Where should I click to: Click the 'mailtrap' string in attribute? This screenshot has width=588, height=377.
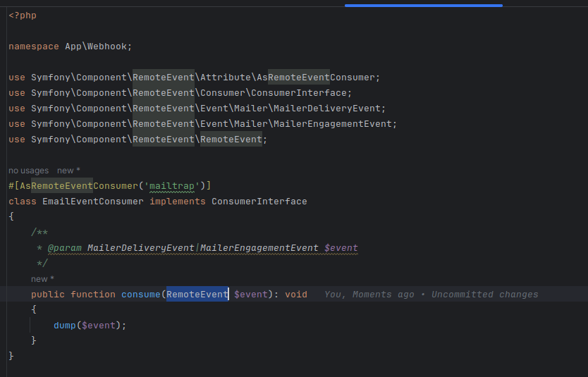tap(172, 186)
